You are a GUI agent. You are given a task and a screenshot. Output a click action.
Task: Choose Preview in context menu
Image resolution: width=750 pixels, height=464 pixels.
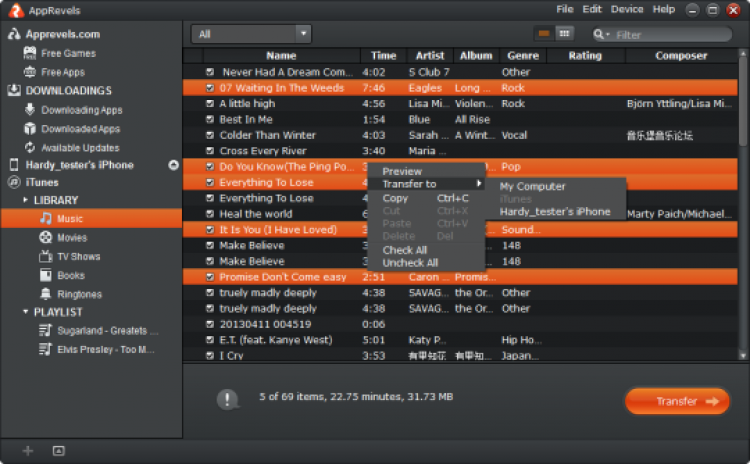[x=426, y=171]
